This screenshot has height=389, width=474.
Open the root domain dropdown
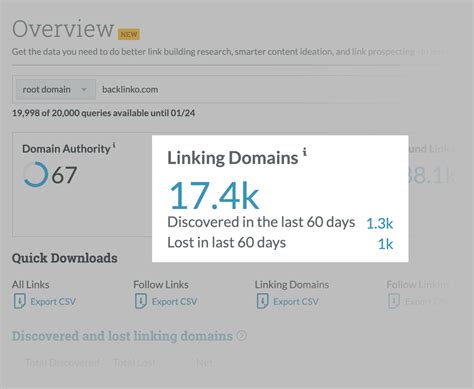pos(56,89)
